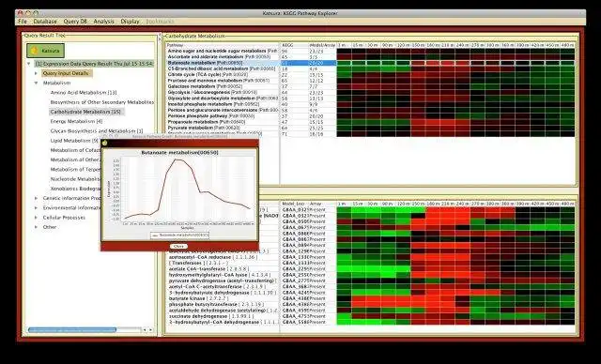Open the Query DB menu
Screen dimensions: 601x364
coord(75,22)
